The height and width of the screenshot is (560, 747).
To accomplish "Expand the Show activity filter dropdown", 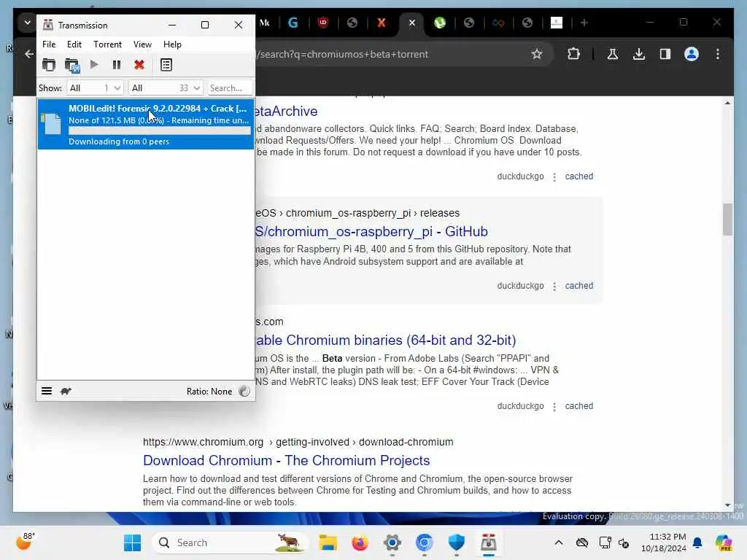I will coord(94,88).
